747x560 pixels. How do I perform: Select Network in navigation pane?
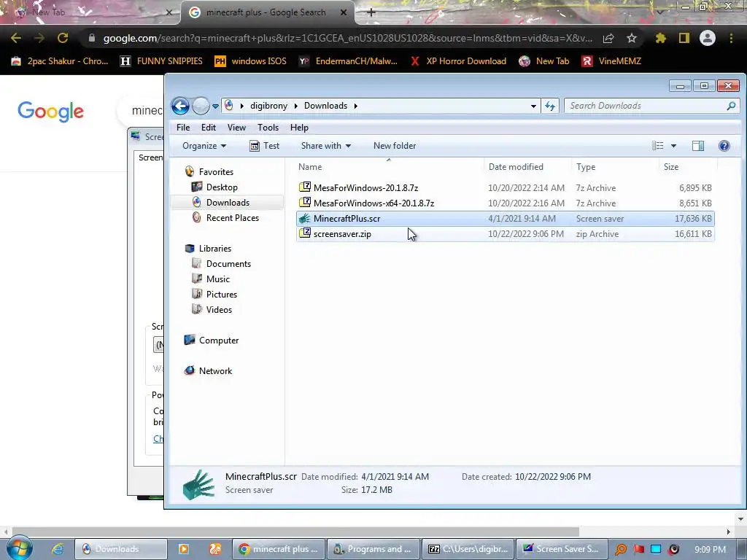[215, 371]
